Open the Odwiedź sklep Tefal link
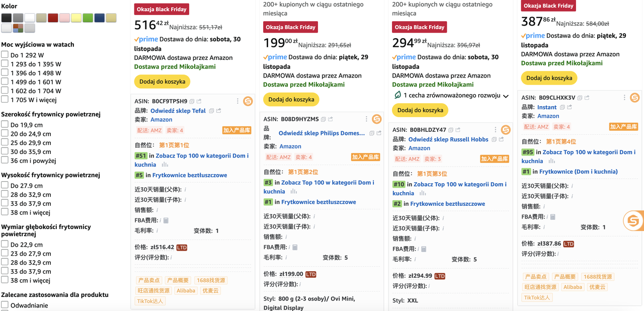The height and width of the screenshot is (311, 644). (x=178, y=111)
